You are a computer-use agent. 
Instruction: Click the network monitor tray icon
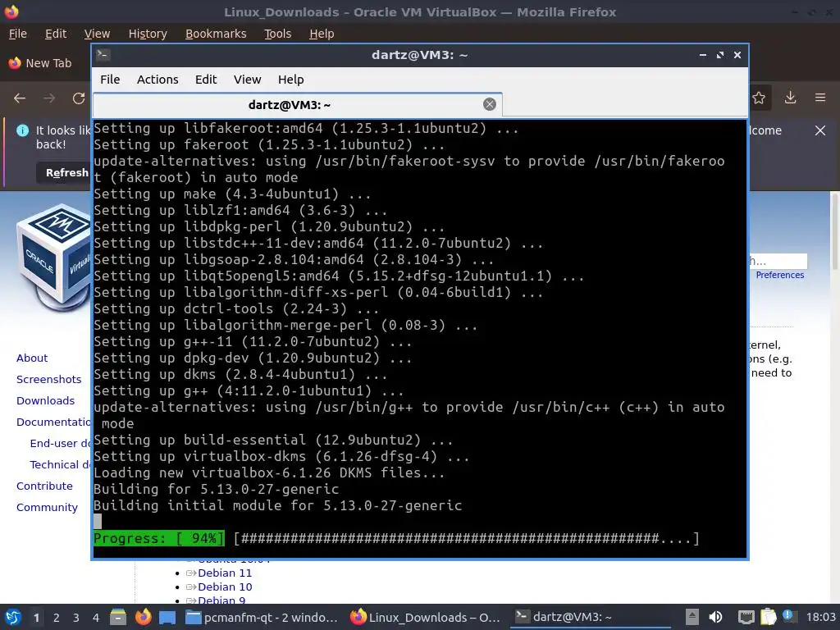pos(746,617)
